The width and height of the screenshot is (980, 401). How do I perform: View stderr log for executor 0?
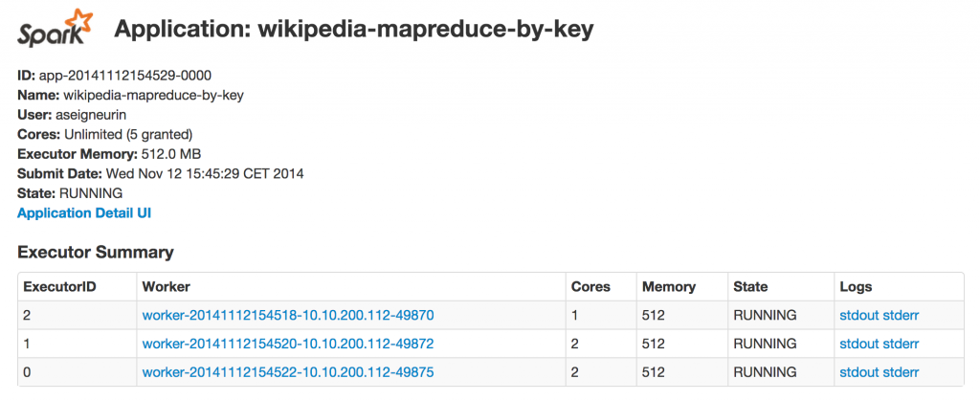coord(901,372)
